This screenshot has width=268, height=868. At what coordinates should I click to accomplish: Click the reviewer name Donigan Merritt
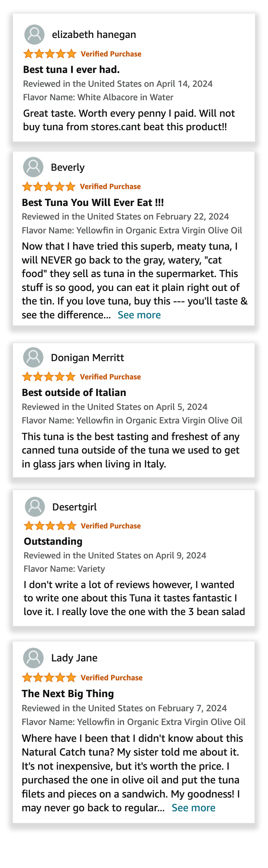click(87, 357)
